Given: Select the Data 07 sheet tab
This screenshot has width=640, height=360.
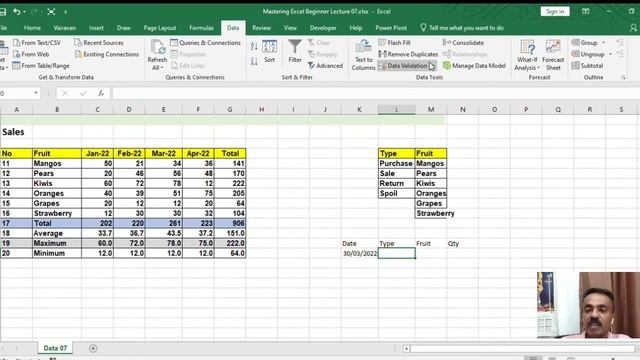Looking at the screenshot, I should pyautogui.click(x=55, y=348).
